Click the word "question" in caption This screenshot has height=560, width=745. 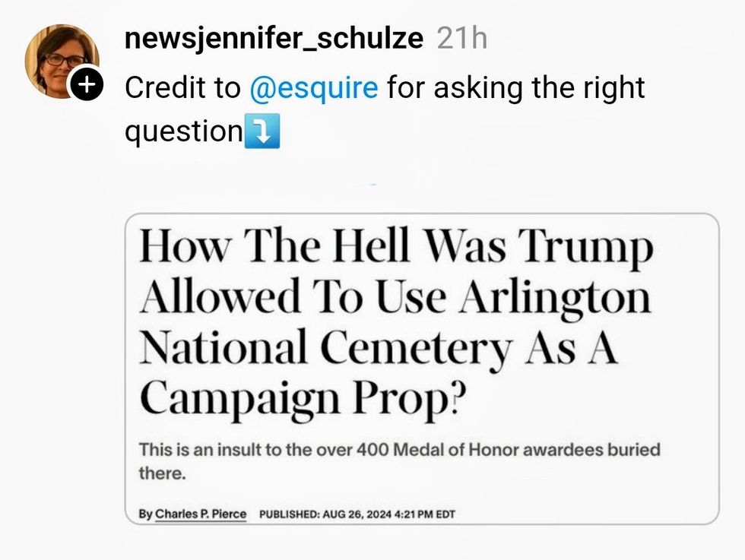point(183,132)
